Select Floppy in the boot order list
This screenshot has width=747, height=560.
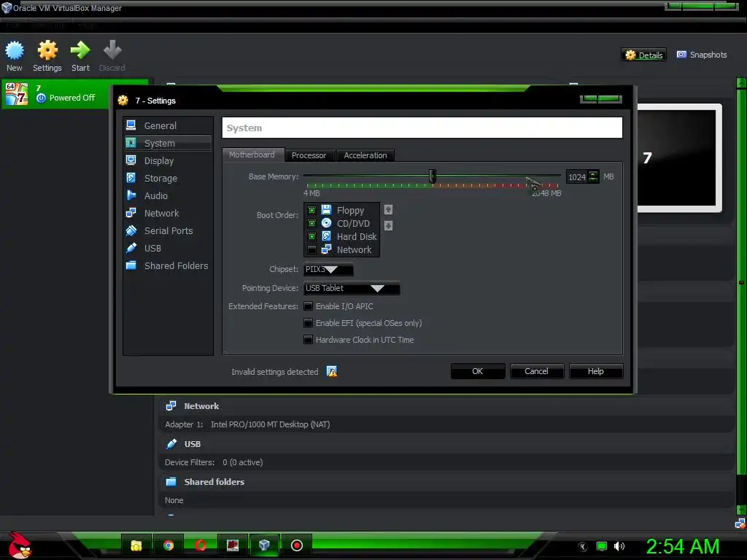point(341,210)
